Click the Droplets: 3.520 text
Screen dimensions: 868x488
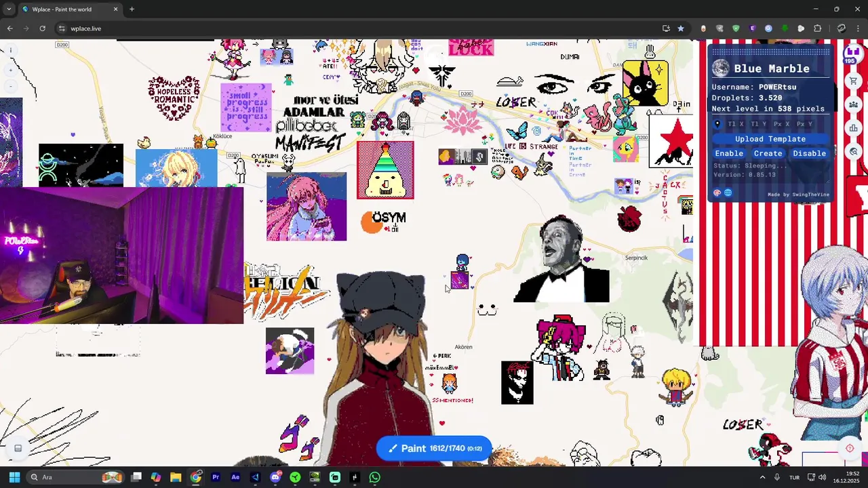[x=747, y=98]
